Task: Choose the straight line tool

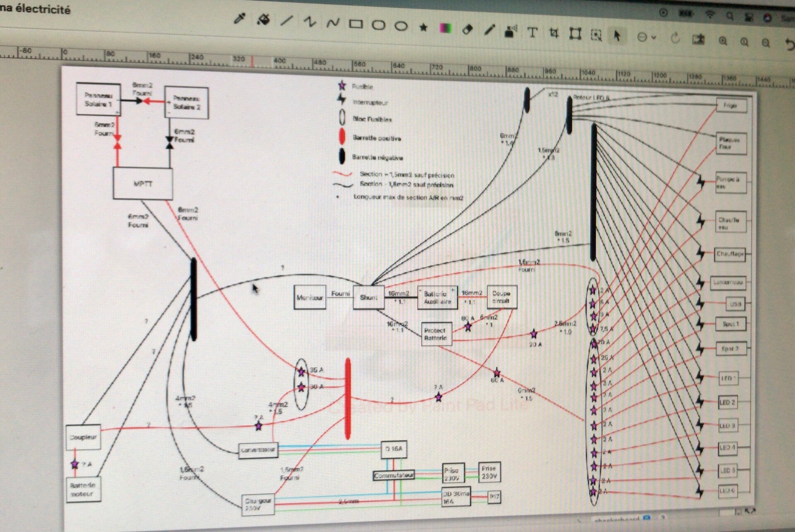Action: [287, 21]
